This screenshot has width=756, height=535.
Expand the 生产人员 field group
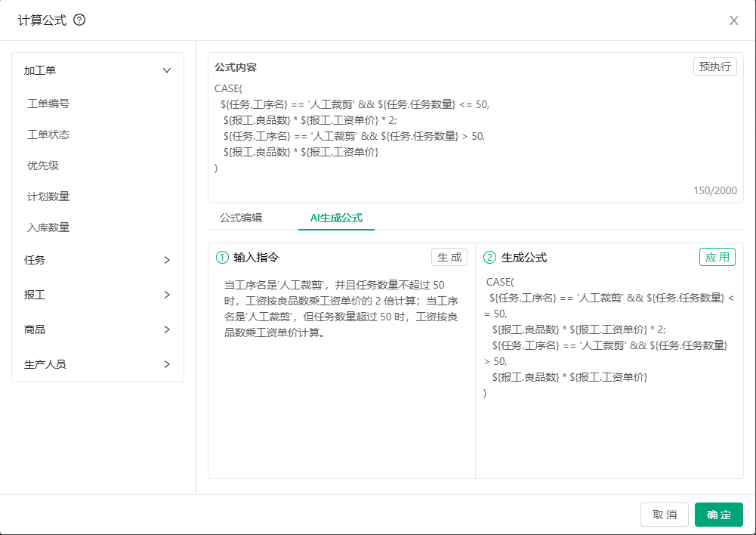tap(167, 364)
